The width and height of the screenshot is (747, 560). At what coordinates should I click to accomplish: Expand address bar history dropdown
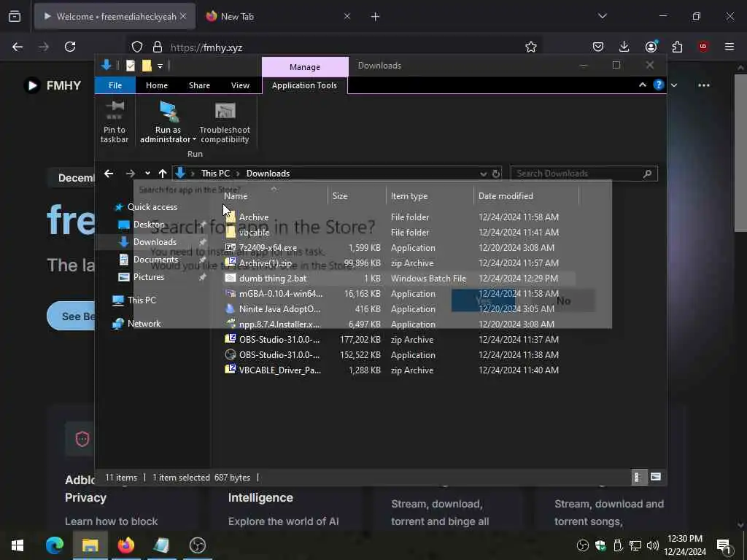(x=483, y=174)
